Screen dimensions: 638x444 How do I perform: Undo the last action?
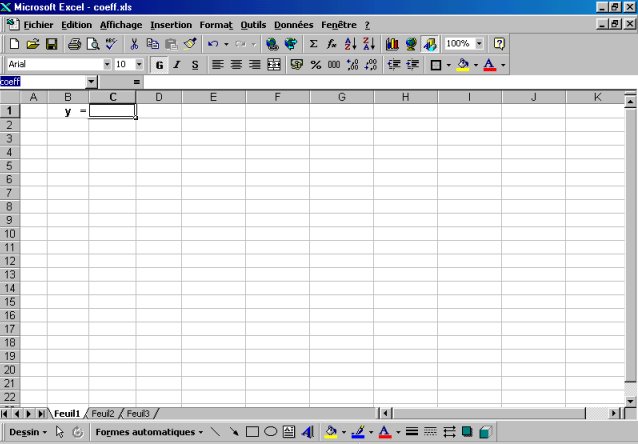click(213, 44)
